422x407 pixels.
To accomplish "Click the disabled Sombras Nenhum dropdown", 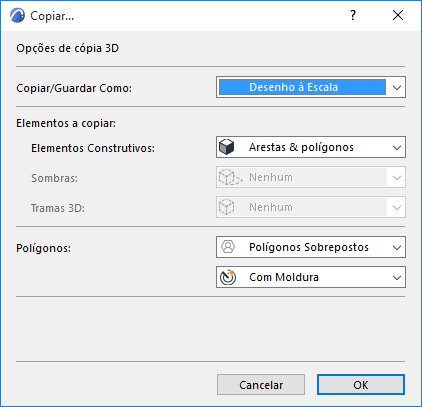I will pyautogui.click(x=311, y=177).
